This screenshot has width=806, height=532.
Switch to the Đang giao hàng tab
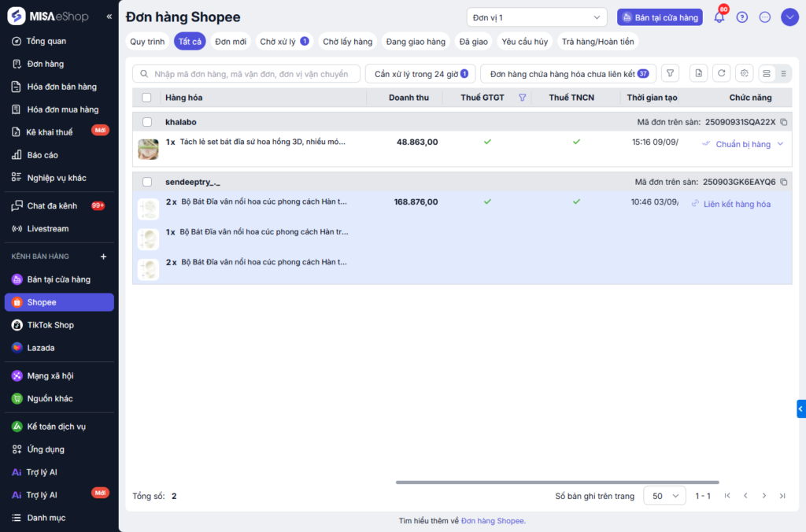[416, 42]
